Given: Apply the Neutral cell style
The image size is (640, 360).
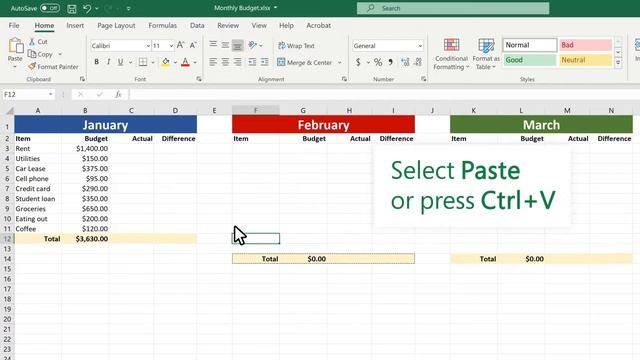Looking at the screenshot, I should pos(585,60).
